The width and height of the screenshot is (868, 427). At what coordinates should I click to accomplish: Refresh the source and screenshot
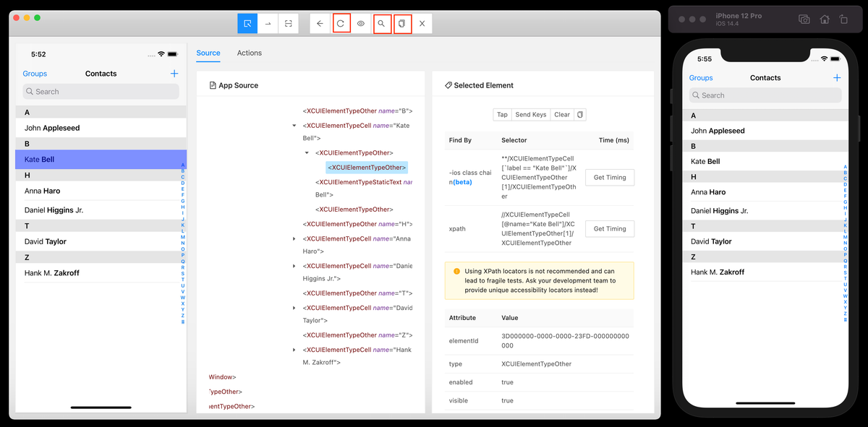click(x=341, y=23)
